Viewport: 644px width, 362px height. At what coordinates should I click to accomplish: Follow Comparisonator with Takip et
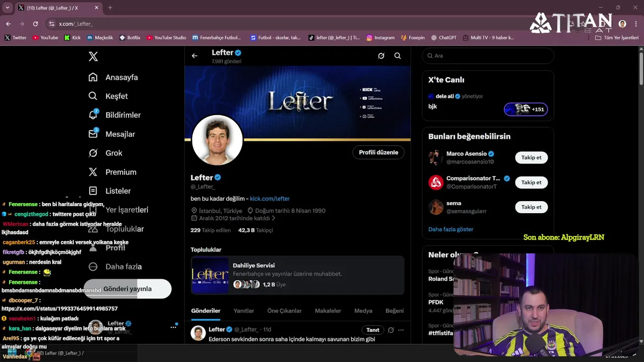click(531, 183)
